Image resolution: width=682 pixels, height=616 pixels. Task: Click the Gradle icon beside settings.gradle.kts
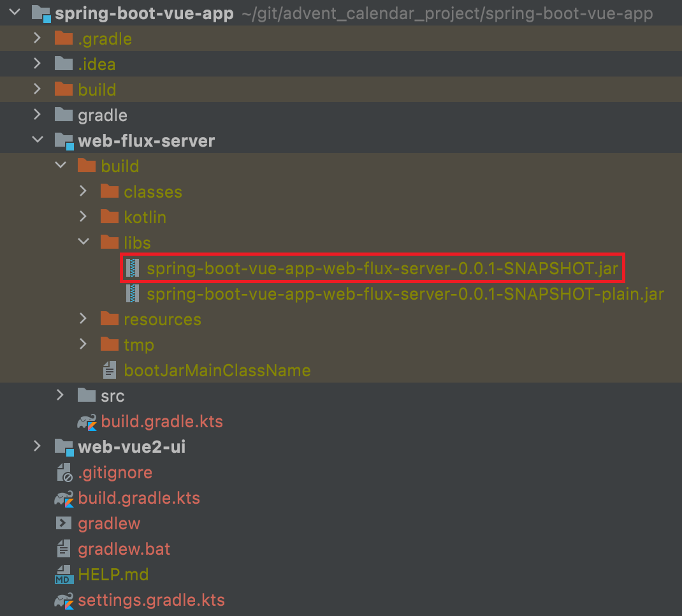tap(64, 599)
